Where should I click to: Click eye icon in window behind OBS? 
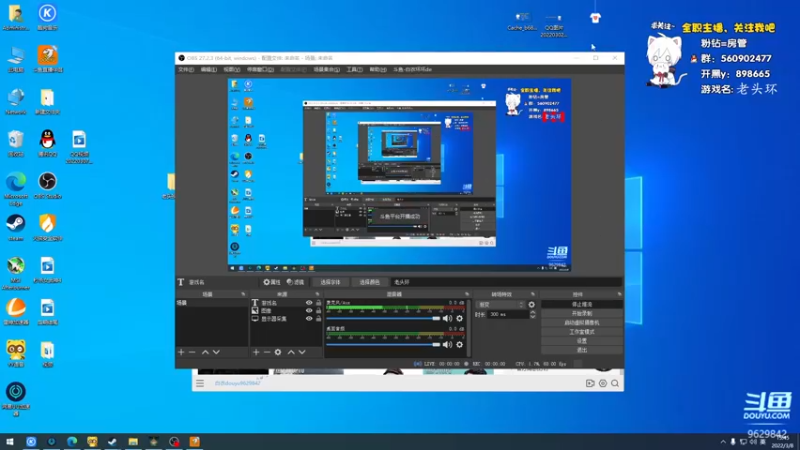603,383
